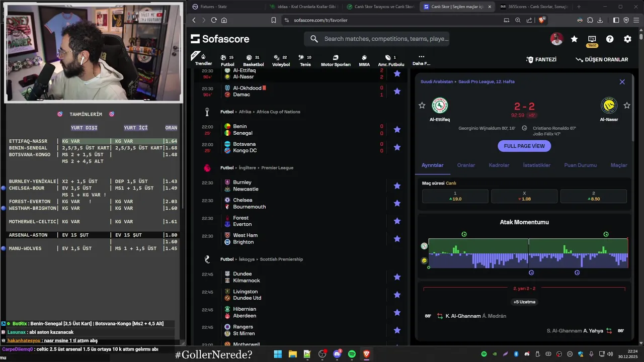The height and width of the screenshot is (362, 644).
Task: Open Spotify from the taskbar
Action: click(x=352, y=354)
